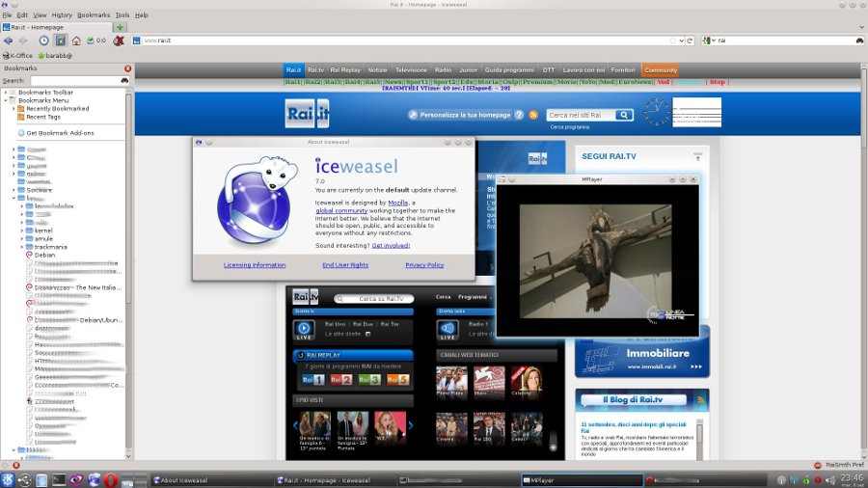Launch Opera from the taskbar
Viewport: 868px width, 488px height.
110,479
